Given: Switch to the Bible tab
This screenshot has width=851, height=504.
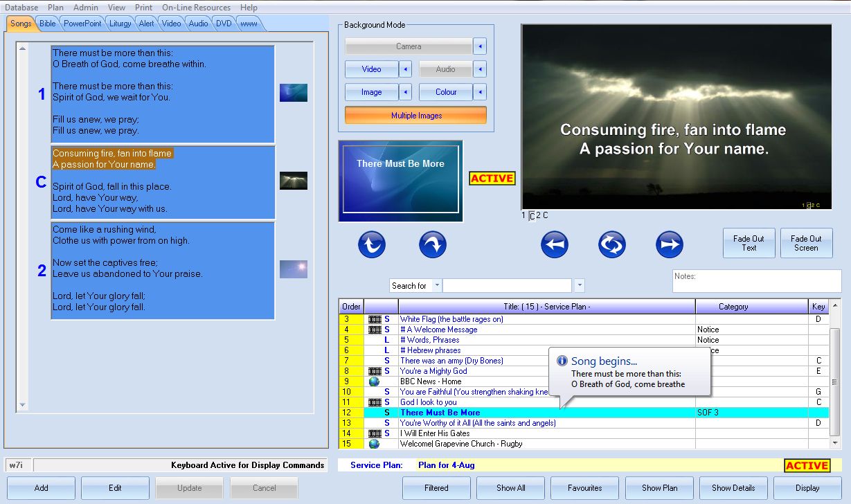Looking at the screenshot, I should 46,22.
